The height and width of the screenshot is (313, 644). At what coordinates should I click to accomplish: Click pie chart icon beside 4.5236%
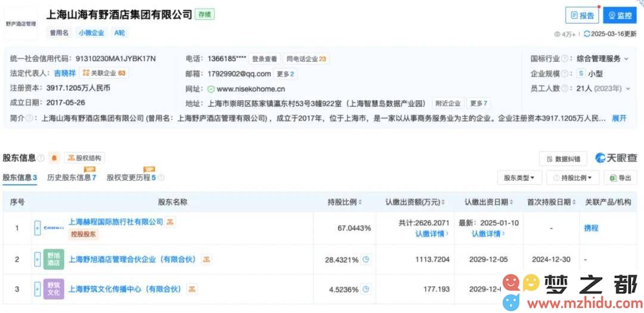point(366,289)
